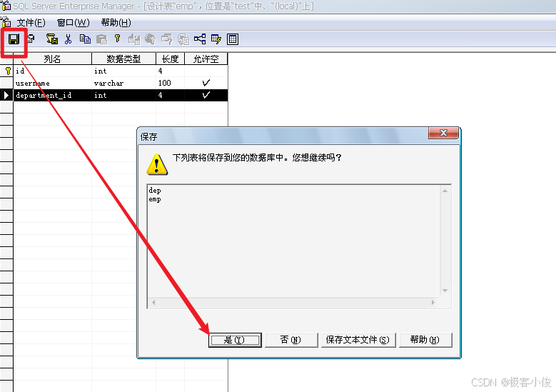
Task: Click row selector of username row
Action: pyautogui.click(x=6, y=83)
